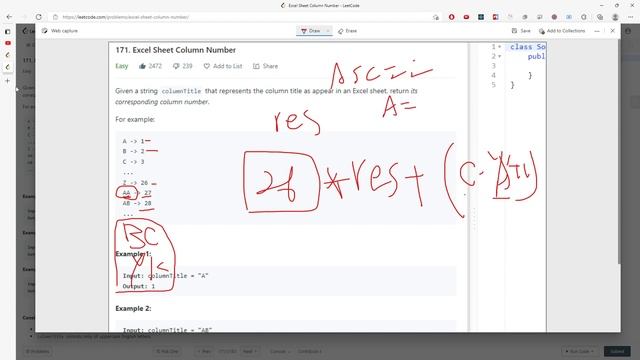Open the Collections icon in browser toolbar
Image resolution: width=640 pixels, height=360 pixels.
pyautogui.click(x=600, y=17)
